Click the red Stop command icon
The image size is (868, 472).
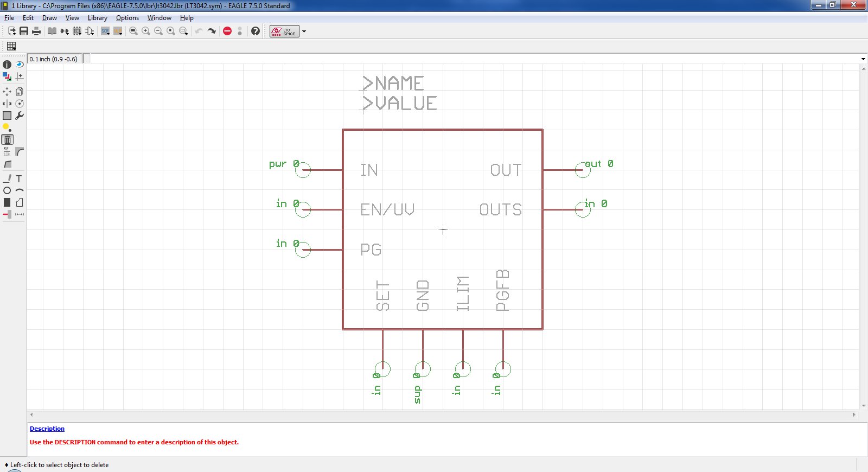coord(227,31)
